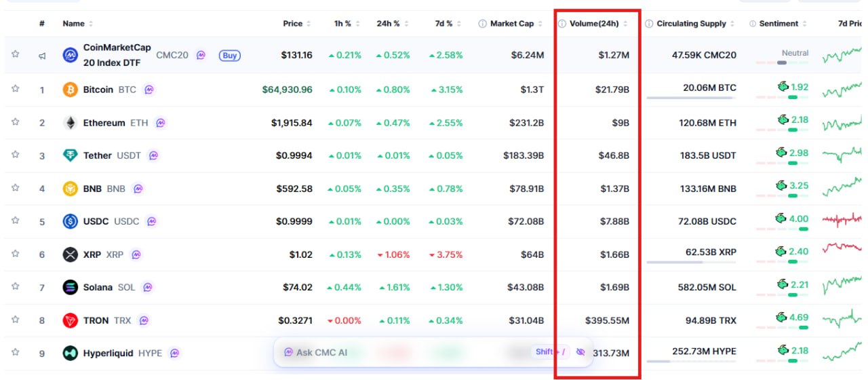This screenshot has width=868, height=380.
Task: Star Ethereum to add to watchlist
Action: tap(15, 122)
